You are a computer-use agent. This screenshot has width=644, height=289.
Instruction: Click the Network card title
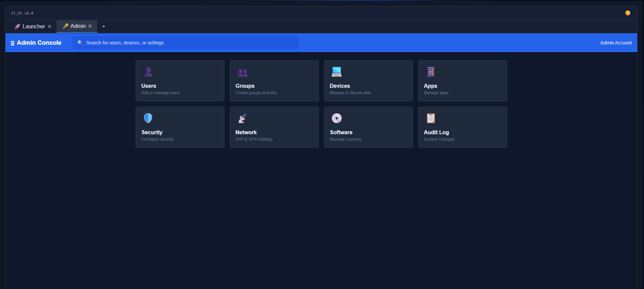point(246,132)
